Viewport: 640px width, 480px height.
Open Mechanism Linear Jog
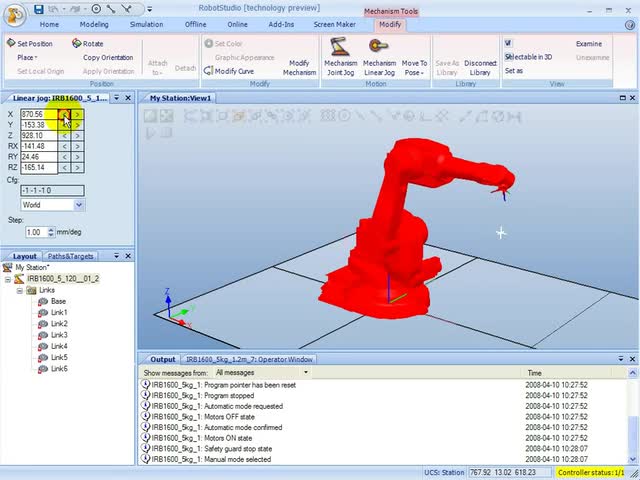(x=379, y=57)
